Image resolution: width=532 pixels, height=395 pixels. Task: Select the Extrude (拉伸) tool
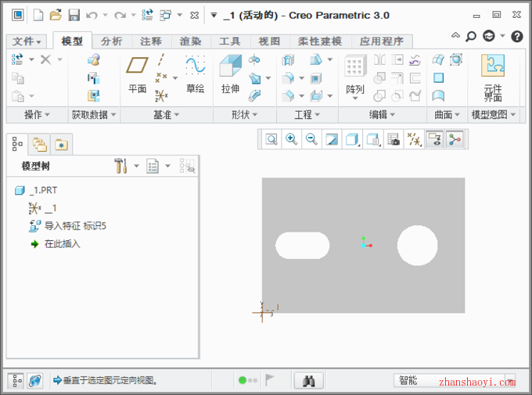(x=230, y=74)
